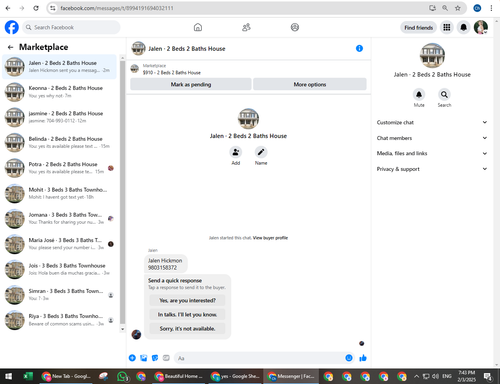The height and width of the screenshot is (384, 500).
Task: Expand Privacy & support section
Action: pos(432,169)
